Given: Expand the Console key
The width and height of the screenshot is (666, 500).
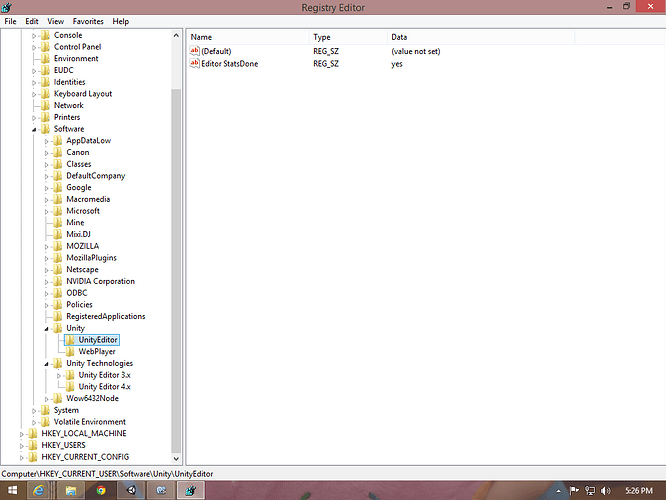Looking at the screenshot, I should pyautogui.click(x=34, y=36).
